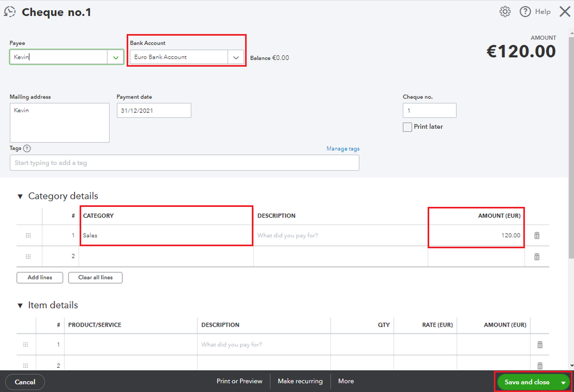Click Clear all lines button

tap(95, 277)
